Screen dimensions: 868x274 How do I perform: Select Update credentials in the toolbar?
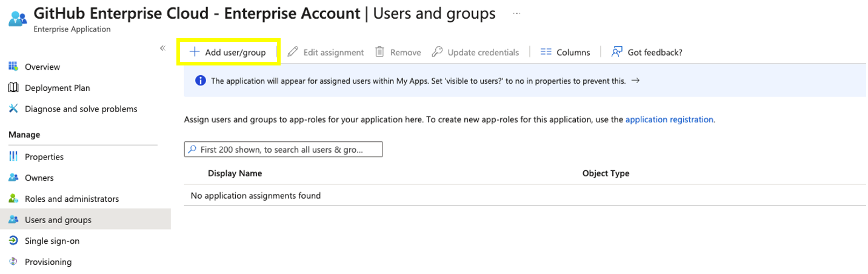476,52
